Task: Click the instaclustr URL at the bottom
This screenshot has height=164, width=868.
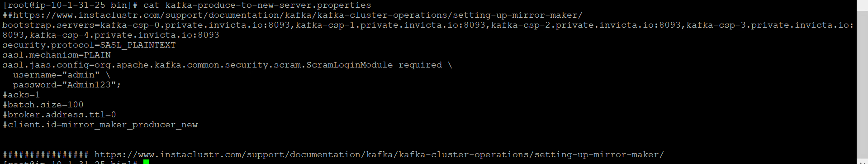Action: 379,154
